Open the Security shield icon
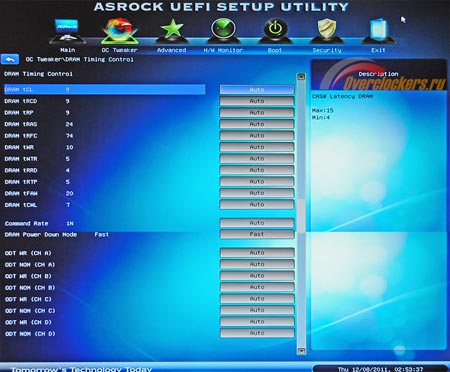The image size is (450, 372). pyautogui.click(x=327, y=31)
